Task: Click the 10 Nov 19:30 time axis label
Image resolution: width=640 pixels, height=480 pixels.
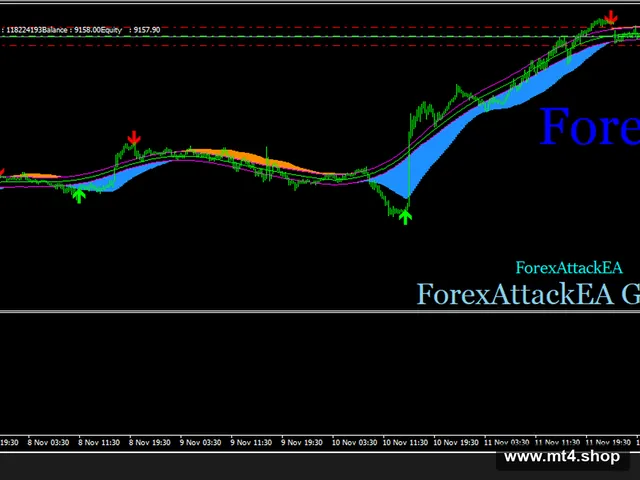Action: [x=456, y=442]
